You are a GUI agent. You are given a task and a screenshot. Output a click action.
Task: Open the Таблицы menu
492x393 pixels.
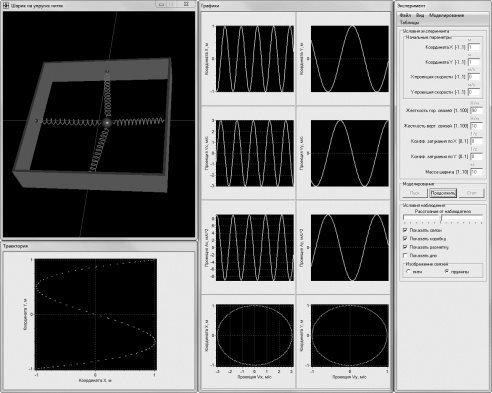coord(409,22)
